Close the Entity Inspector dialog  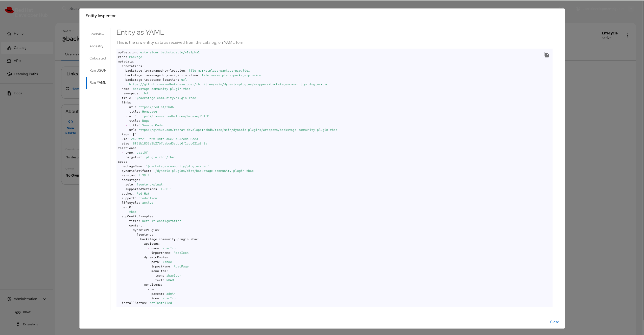point(554,322)
